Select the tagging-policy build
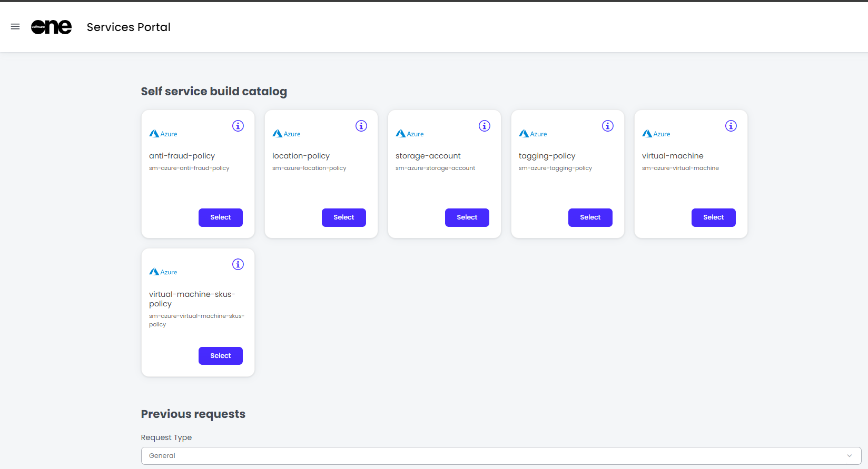The height and width of the screenshot is (469, 868). point(590,217)
